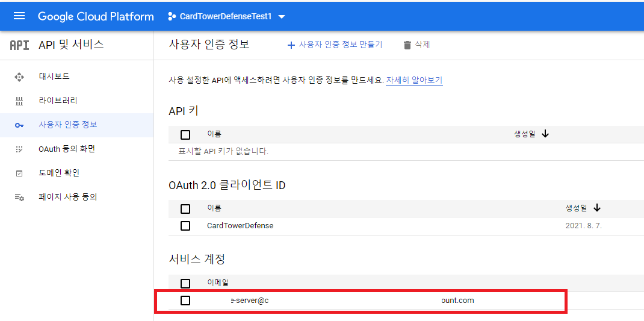Click the 페이지 사용 동의 settings icon
Image resolution: width=644 pixels, height=321 pixels.
pyautogui.click(x=19, y=198)
